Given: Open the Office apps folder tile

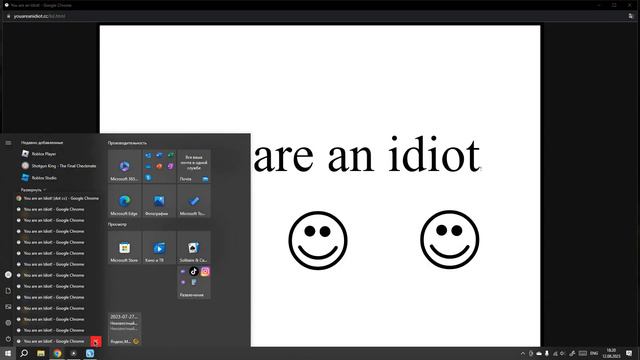Looking at the screenshot, I should click(159, 166).
